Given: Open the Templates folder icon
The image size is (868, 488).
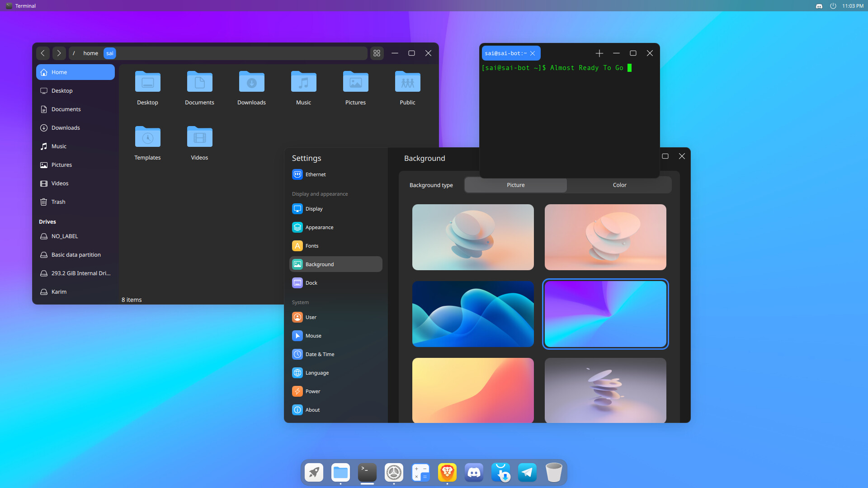Looking at the screenshot, I should [x=147, y=137].
